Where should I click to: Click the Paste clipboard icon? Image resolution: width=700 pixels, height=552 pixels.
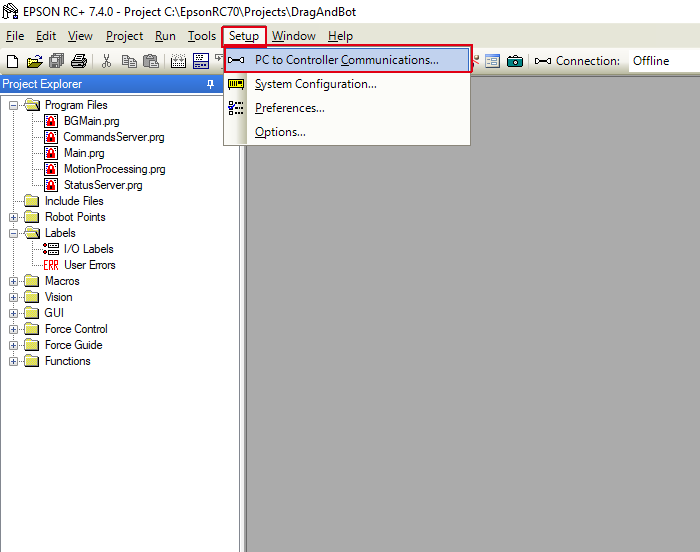151,61
